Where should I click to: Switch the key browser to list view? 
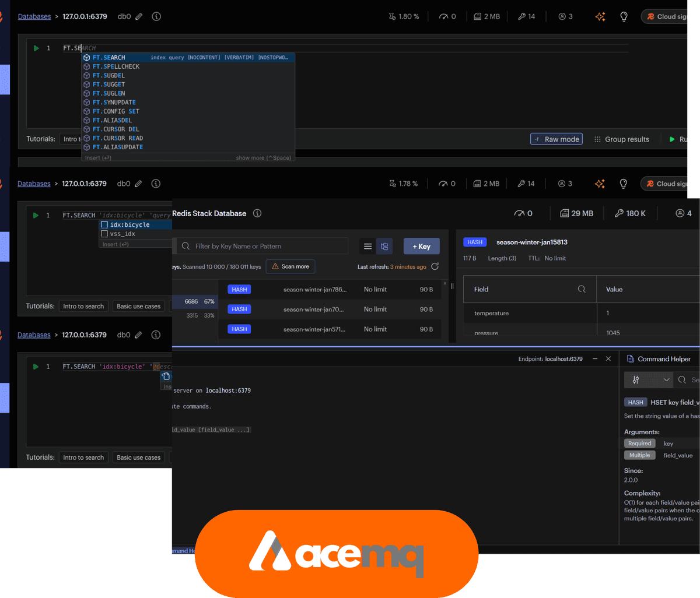(367, 247)
